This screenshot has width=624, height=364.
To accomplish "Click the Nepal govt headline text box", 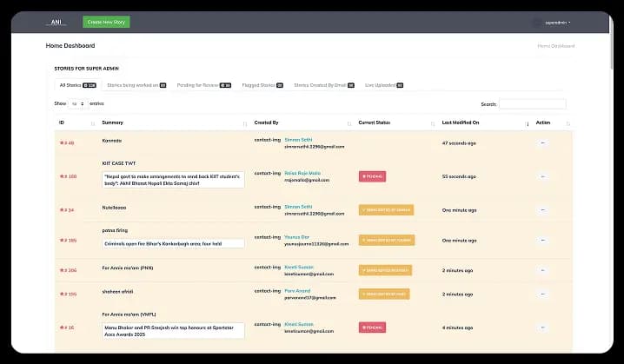I will click(173, 180).
